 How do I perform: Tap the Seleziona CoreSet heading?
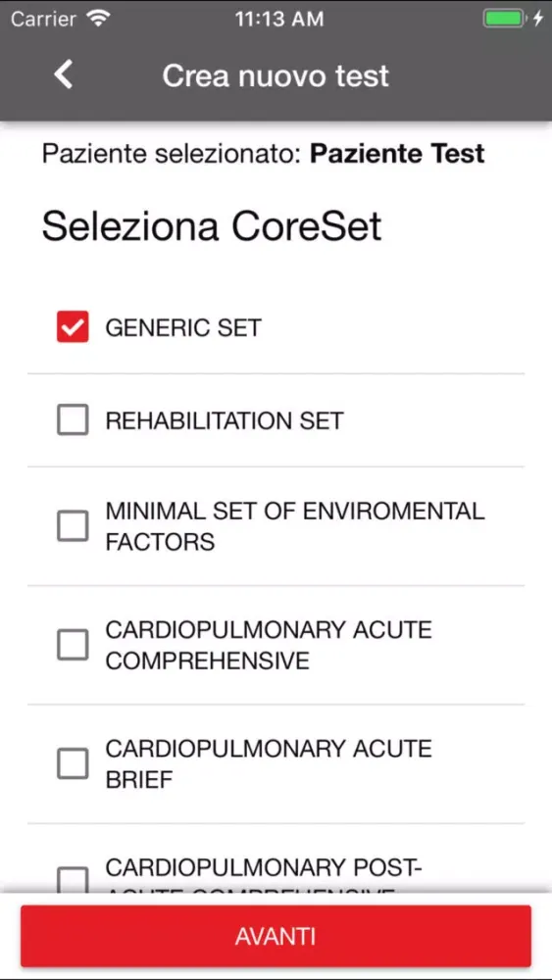click(x=212, y=225)
